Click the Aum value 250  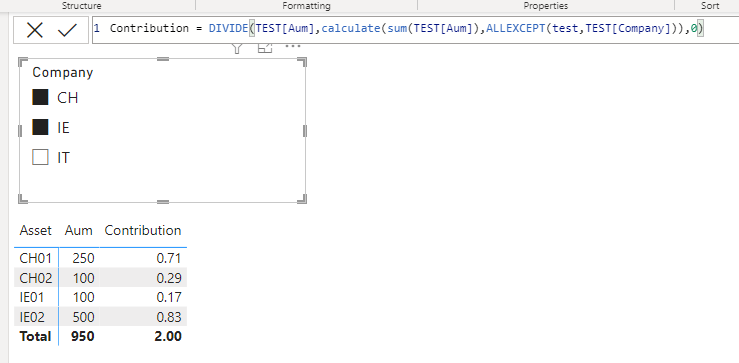pos(83,258)
